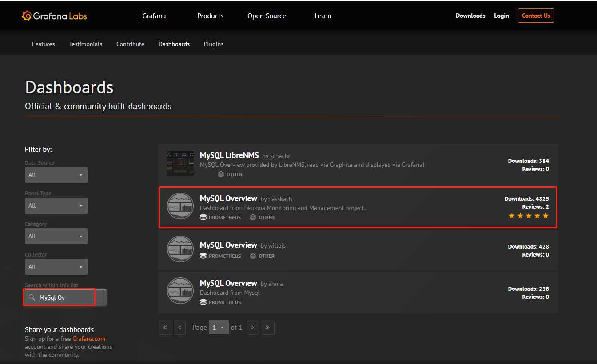This screenshot has height=364, width=597.
Task: Switch to the Plugins tab
Action: pos(214,44)
